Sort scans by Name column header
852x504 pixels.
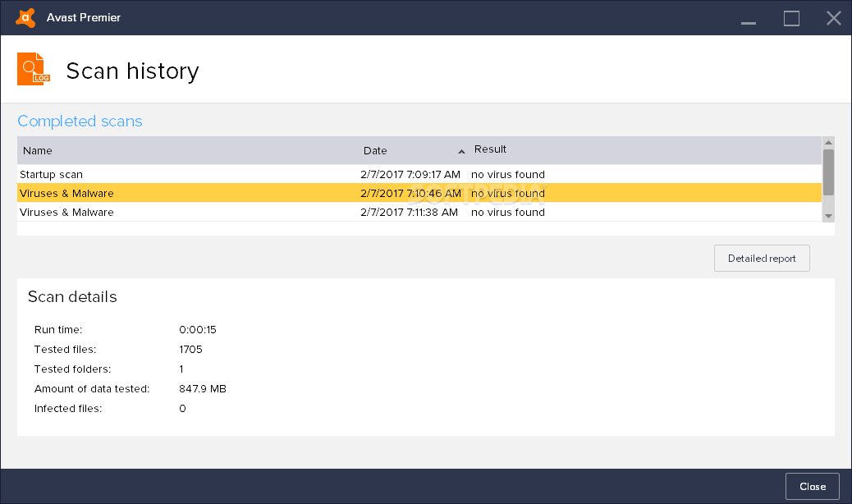coord(38,150)
